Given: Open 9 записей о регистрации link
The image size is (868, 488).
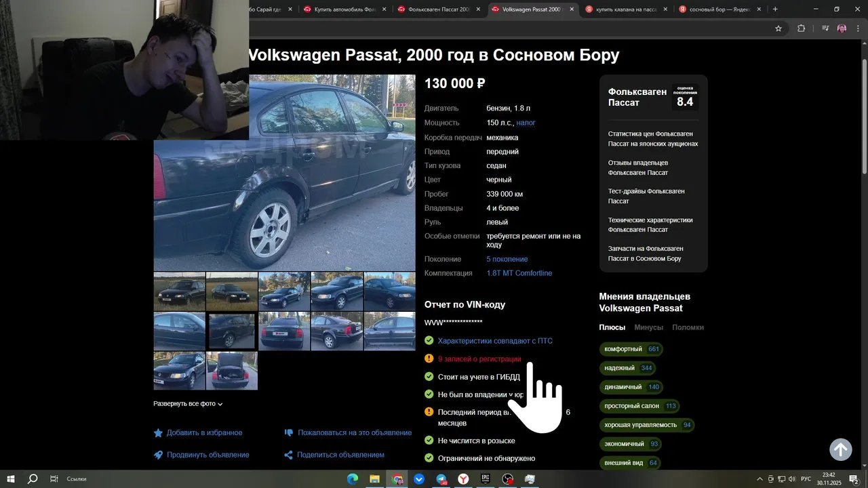Looking at the screenshot, I should tap(479, 359).
